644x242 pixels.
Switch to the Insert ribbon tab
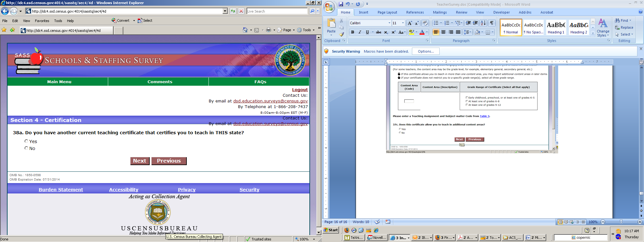[x=364, y=12]
